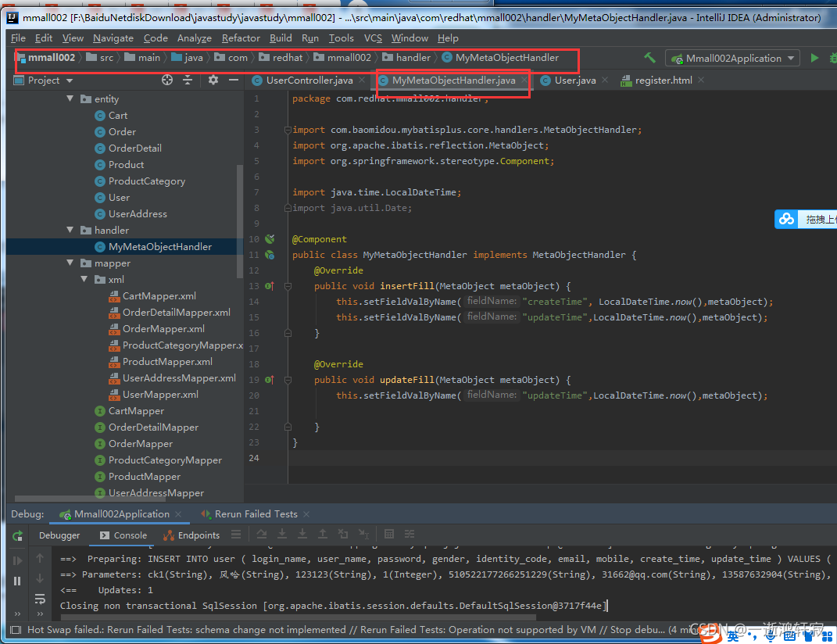Click the Build project hammer icon
837x644 pixels.
pyautogui.click(x=649, y=58)
